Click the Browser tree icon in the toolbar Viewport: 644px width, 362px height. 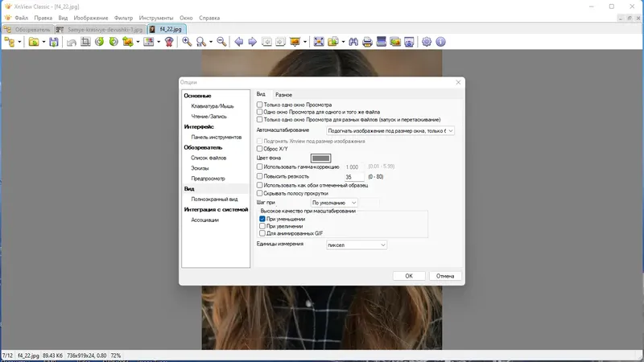pyautogui.click(x=10, y=42)
